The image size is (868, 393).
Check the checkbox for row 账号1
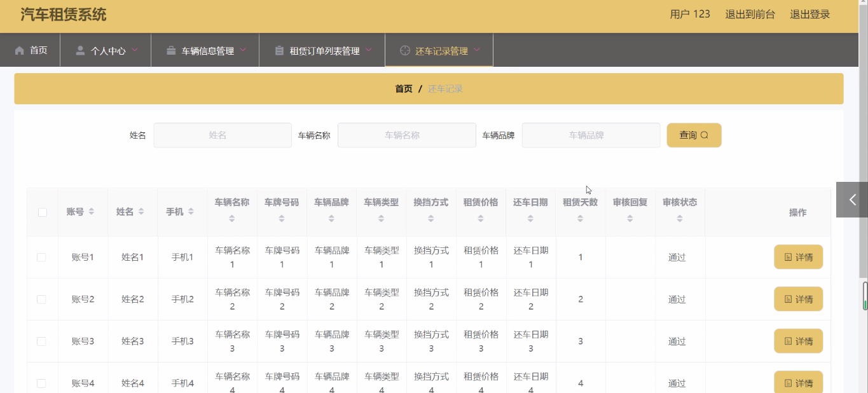41,258
